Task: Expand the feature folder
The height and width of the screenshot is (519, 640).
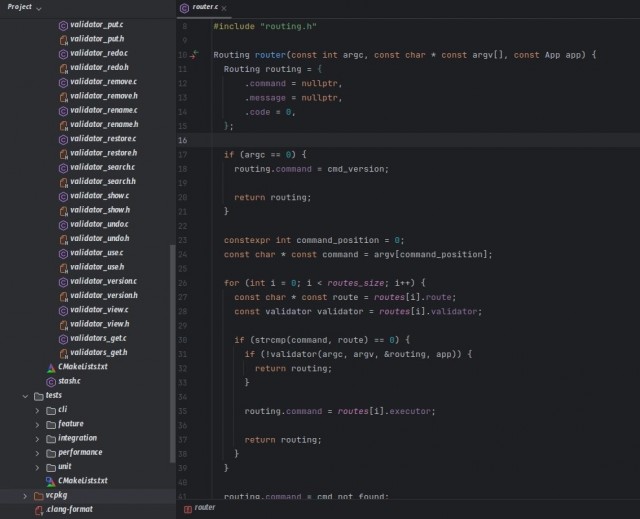Action: (37, 425)
